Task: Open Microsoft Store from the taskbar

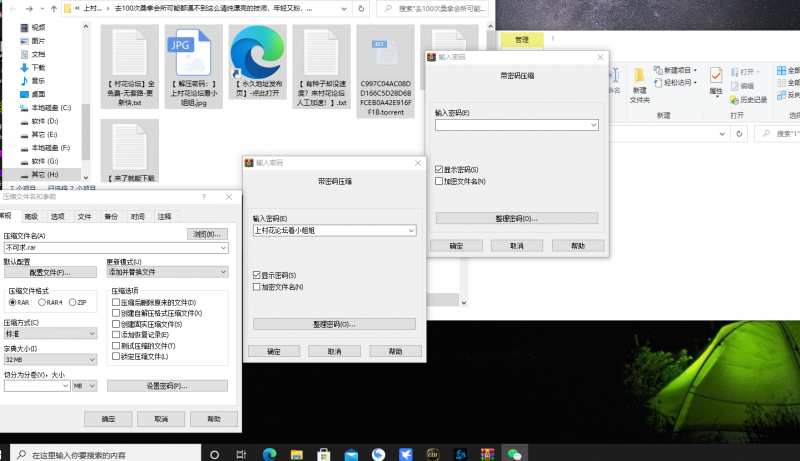Action: coord(323,453)
